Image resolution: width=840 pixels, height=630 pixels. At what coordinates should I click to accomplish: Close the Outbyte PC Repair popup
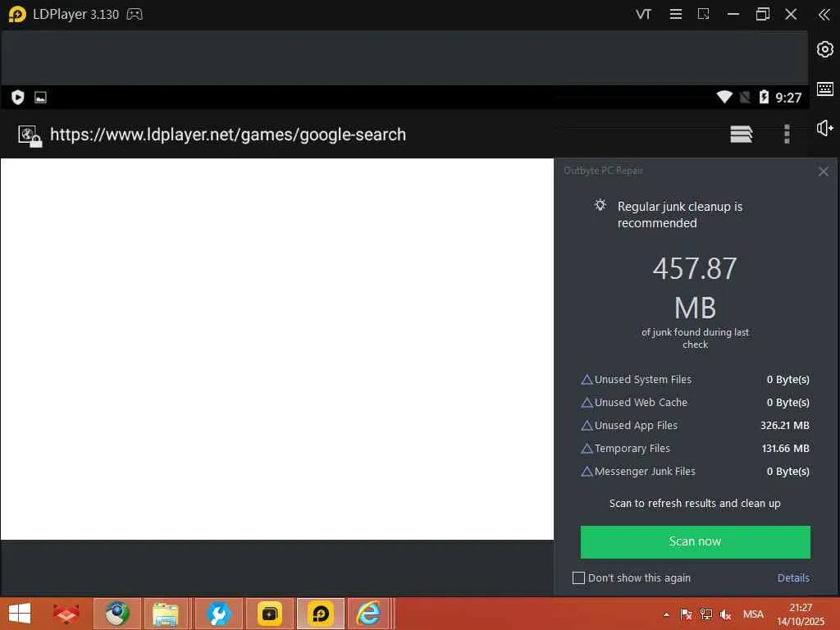point(824,171)
